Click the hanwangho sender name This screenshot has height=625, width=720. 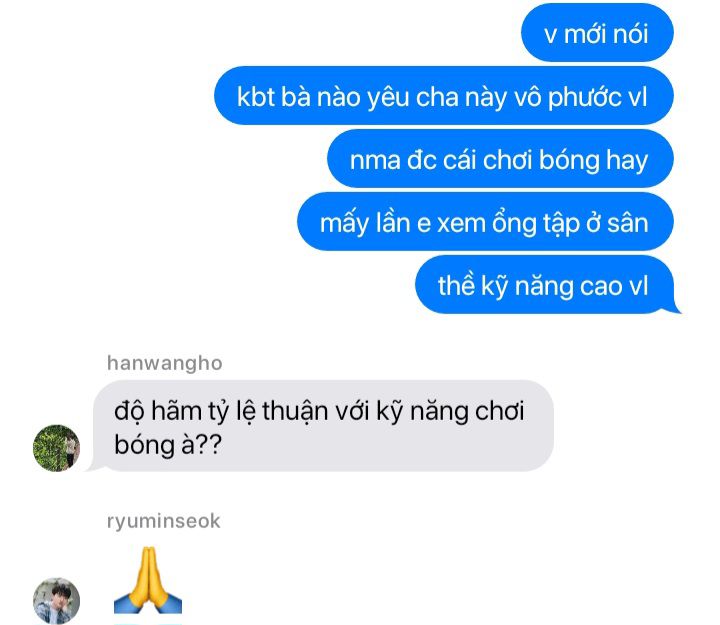165,363
